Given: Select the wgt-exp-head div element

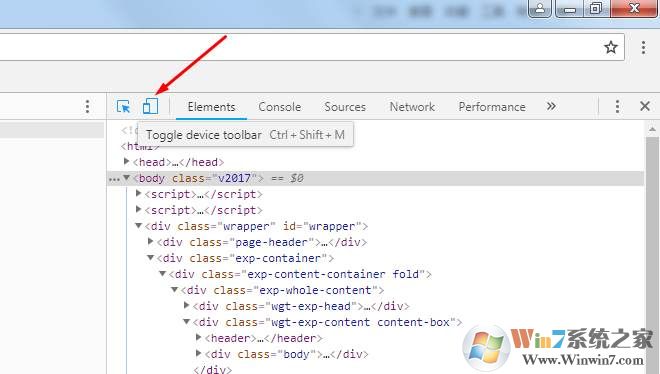Looking at the screenshot, I should 301,306.
